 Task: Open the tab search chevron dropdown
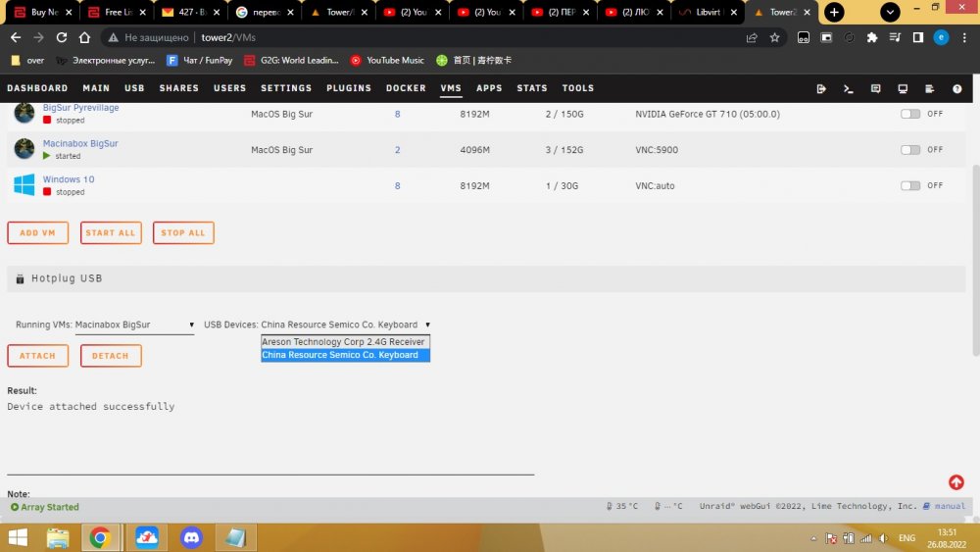(x=890, y=12)
